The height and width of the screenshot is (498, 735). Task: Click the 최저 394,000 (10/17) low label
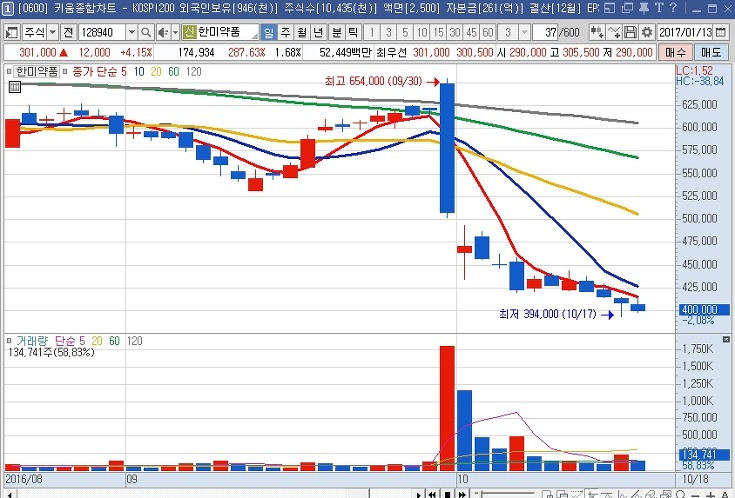coord(548,314)
